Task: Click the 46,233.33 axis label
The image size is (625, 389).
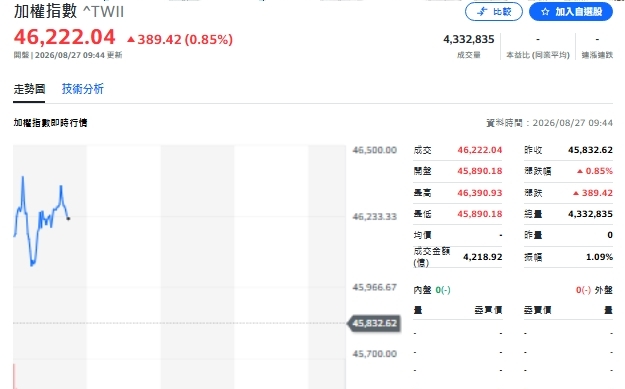Action: click(375, 217)
